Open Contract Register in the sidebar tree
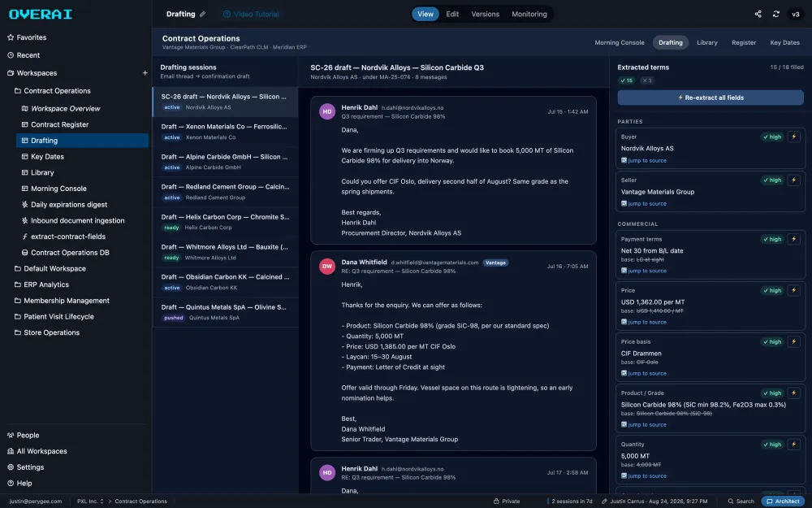 click(x=55, y=124)
